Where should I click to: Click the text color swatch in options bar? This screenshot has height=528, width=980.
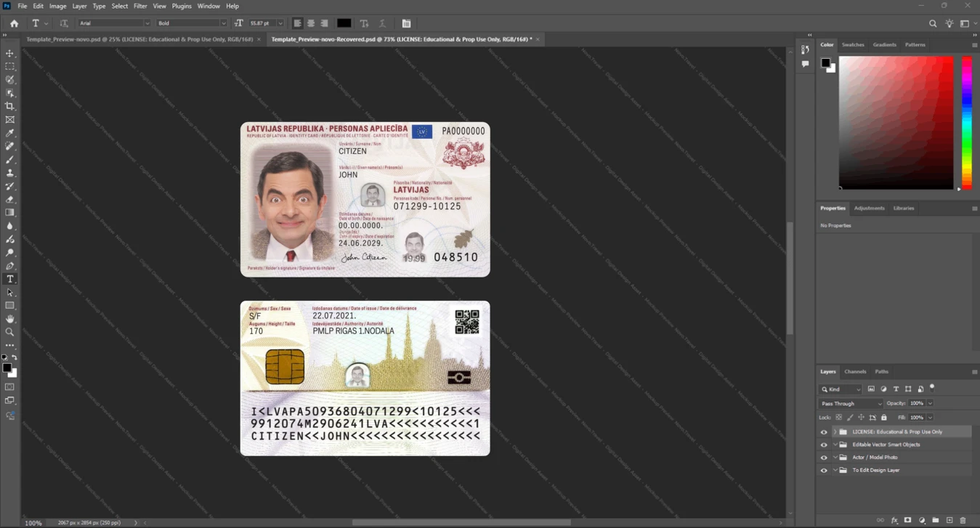pos(344,23)
